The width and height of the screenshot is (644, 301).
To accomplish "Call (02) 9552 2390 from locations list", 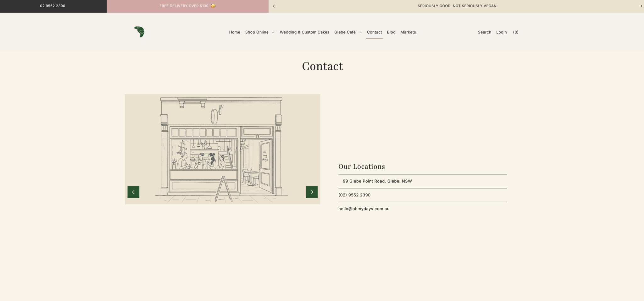I will tap(354, 195).
